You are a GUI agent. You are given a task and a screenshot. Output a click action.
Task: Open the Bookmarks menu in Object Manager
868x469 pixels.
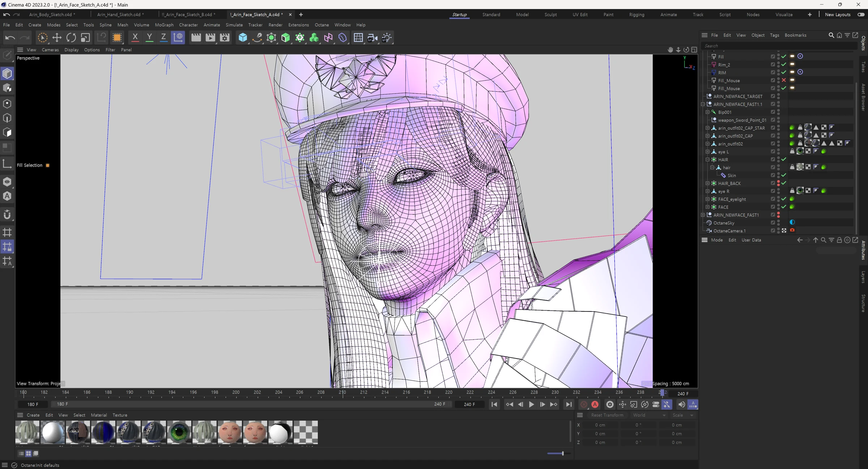[x=795, y=35]
